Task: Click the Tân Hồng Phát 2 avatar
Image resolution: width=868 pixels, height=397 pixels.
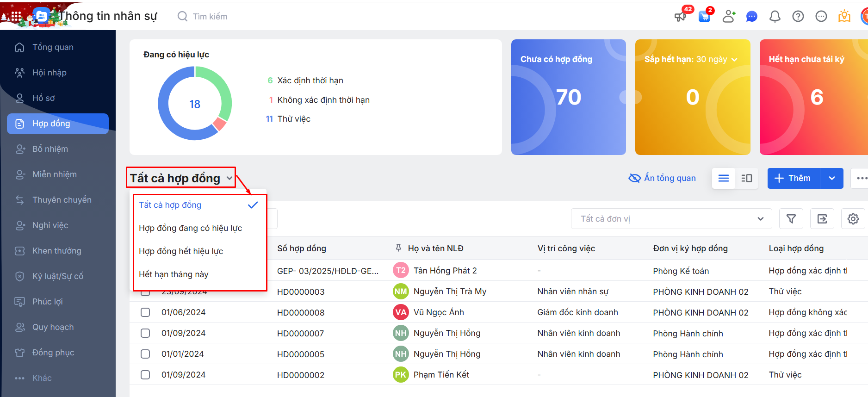Action: click(x=401, y=271)
